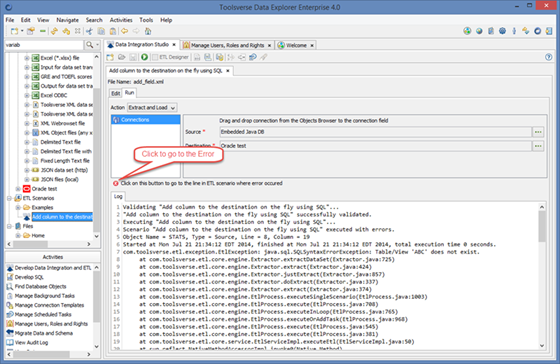Click the green Run scenario play button
This screenshot has height=364, width=560.
tap(144, 57)
